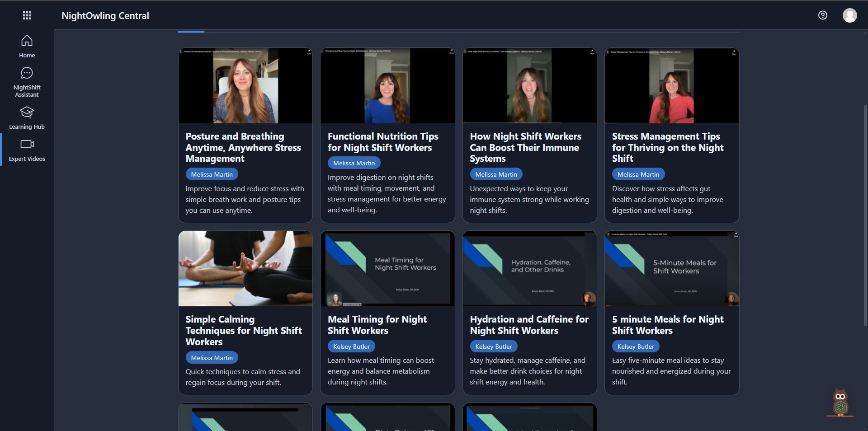Click the vertical page scrollbar
Viewport: 868px width, 431px height.
coord(865,215)
